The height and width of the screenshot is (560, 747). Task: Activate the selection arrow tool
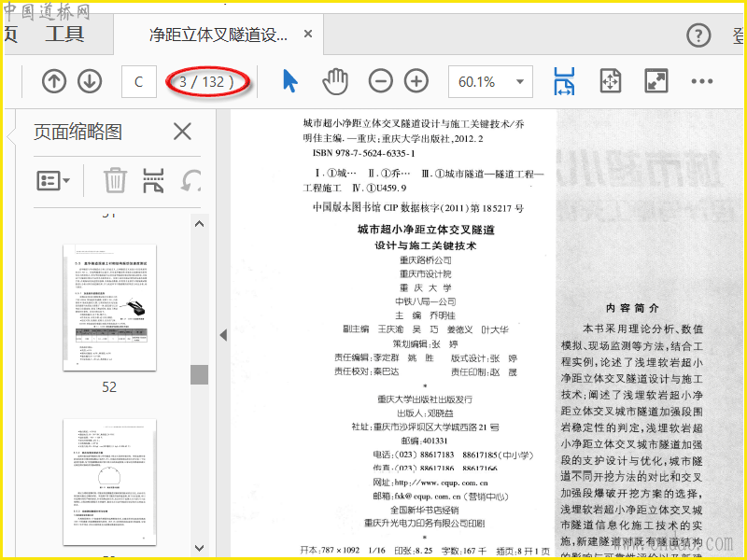(289, 81)
